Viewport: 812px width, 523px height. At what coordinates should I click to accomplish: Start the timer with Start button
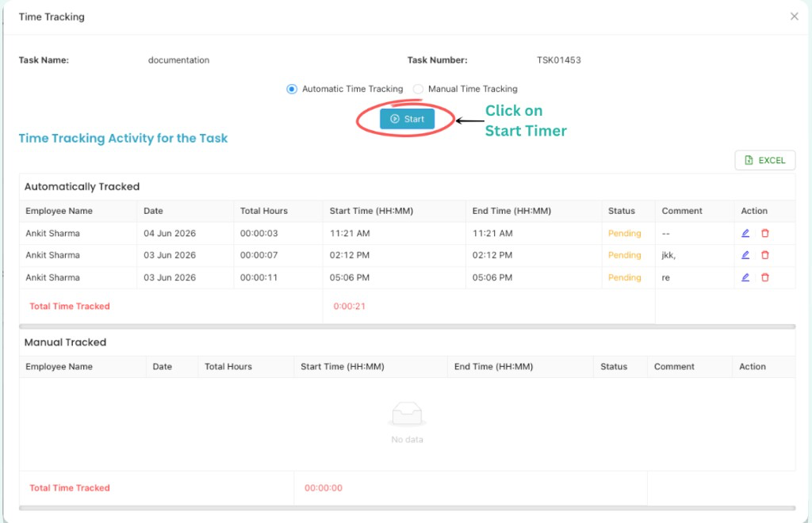(x=407, y=119)
